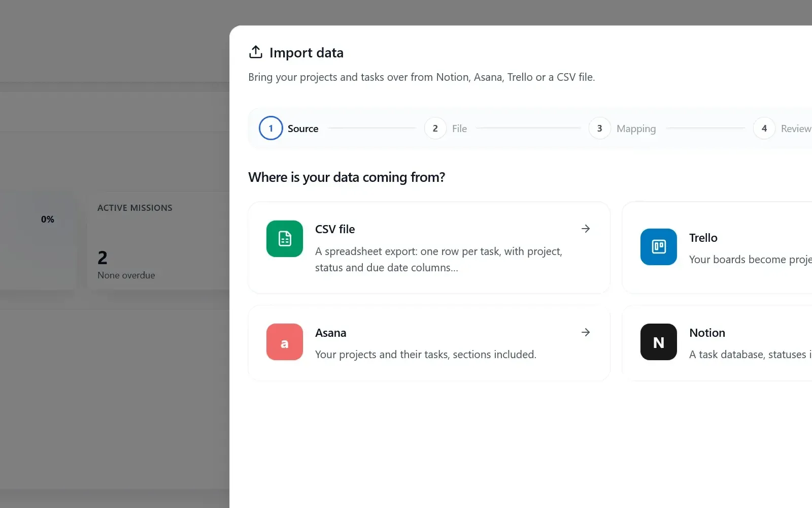Click the 'Bring your projects and tasks' description
Image resolution: width=812 pixels, height=508 pixels.
pyautogui.click(x=422, y=77)
